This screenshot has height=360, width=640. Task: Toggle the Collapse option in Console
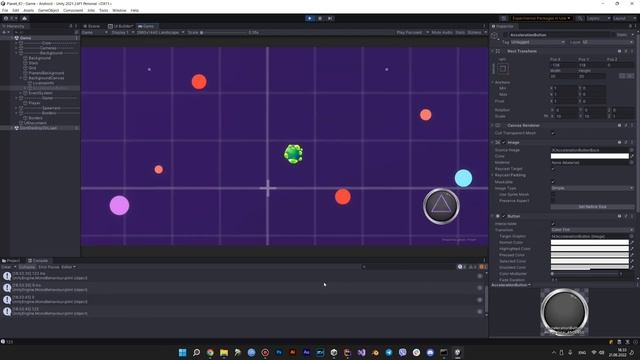27,267
